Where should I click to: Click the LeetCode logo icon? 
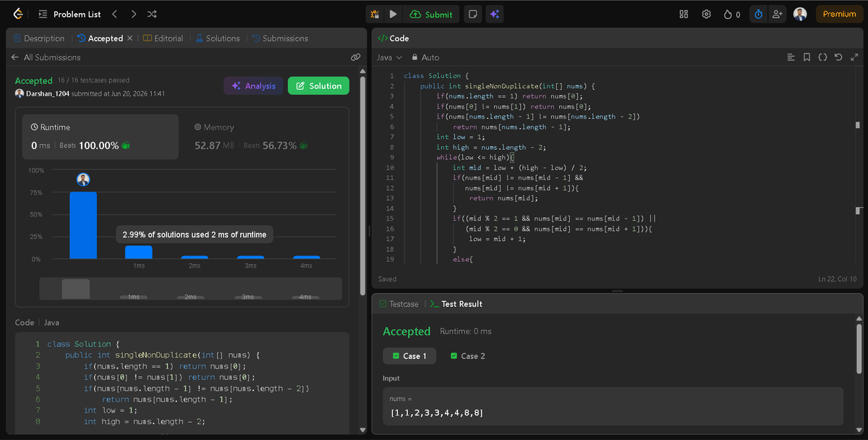coord(18,14)
